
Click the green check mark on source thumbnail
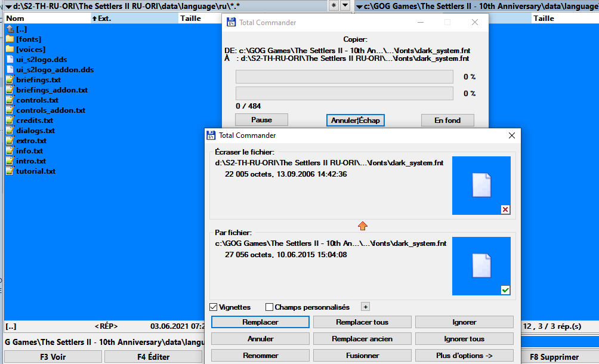click(x=505, y=290)
